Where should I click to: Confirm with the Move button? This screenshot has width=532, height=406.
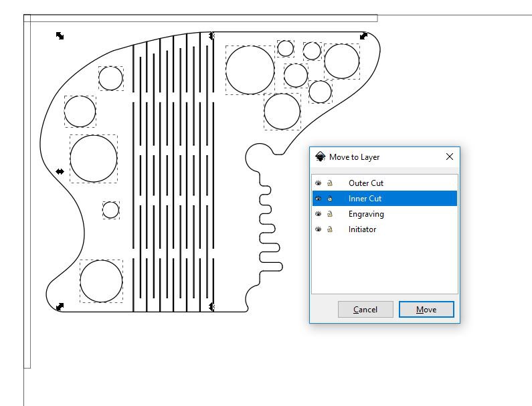[426, 309]
